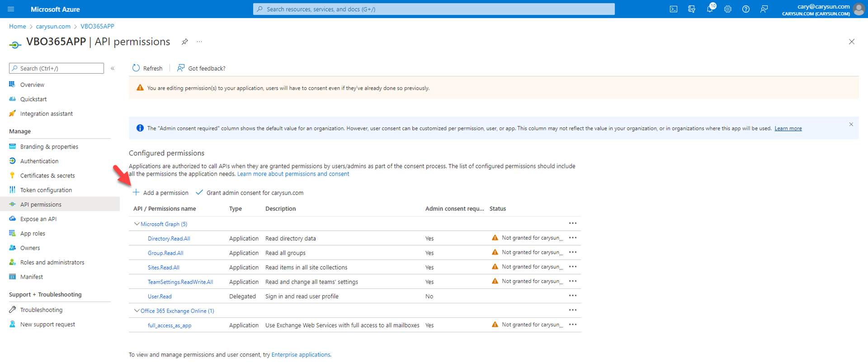Close the API permissions blade with X
Screen dimensions: 868x363
(852, 42)
